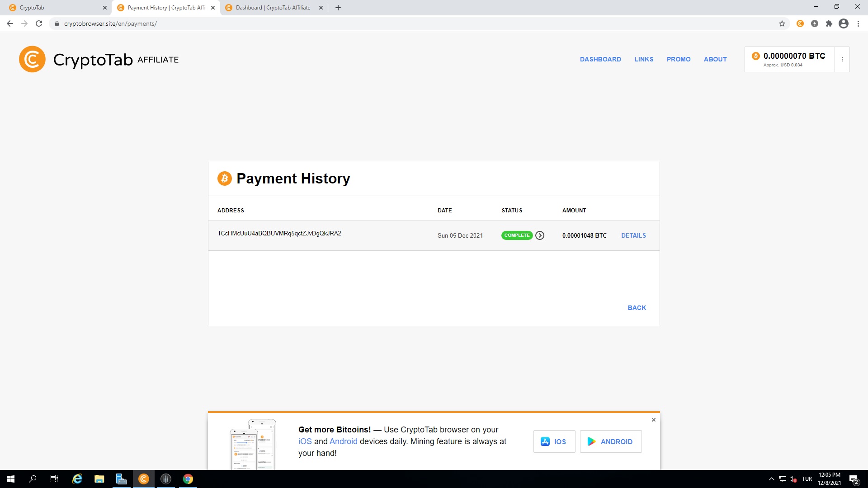Click the Sun 05 Dec 2021 date
868x488 pixels.
coord(460,235)
